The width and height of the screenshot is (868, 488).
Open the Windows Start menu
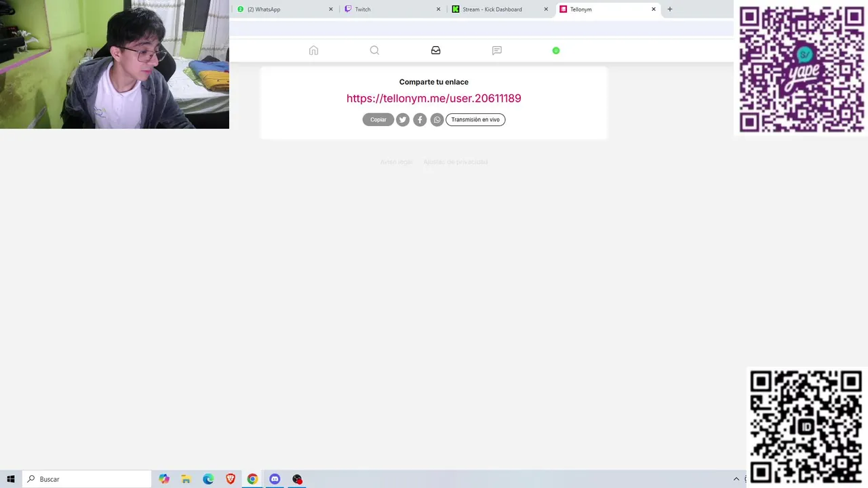[11, 479]
